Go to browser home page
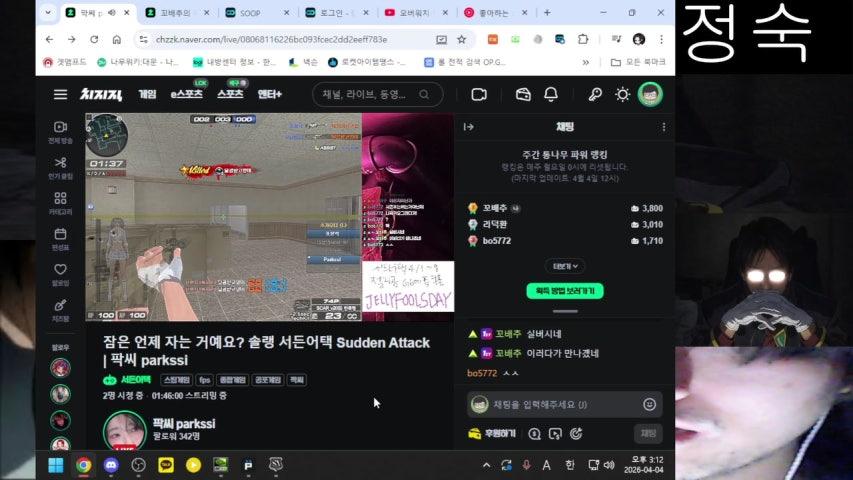The width and height of the screenshot is (853, 480). tap(116, 40)
